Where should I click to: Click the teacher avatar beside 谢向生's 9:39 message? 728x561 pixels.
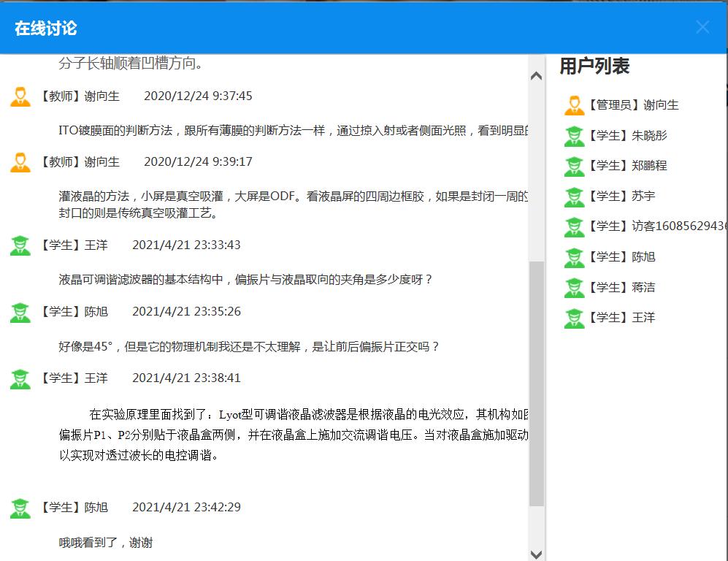[x=20, y=161]
